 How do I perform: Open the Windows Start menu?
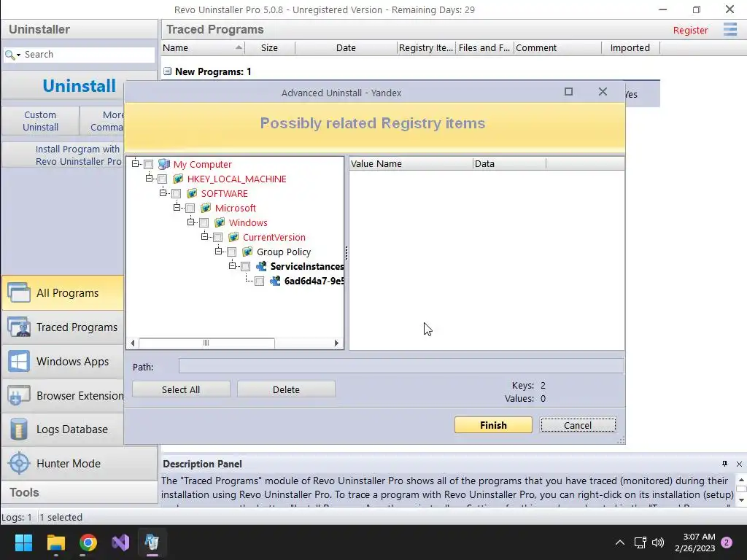click(x=23, y=542)
